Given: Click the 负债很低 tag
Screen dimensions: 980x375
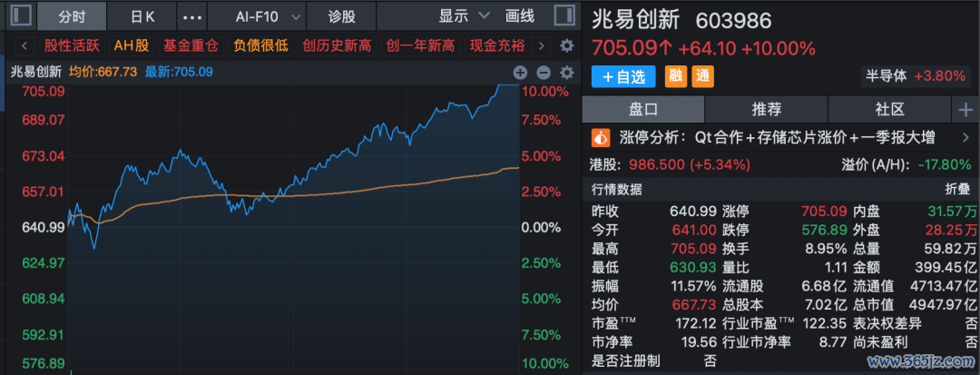Looking at the screenshot, I should coord(260,45).
